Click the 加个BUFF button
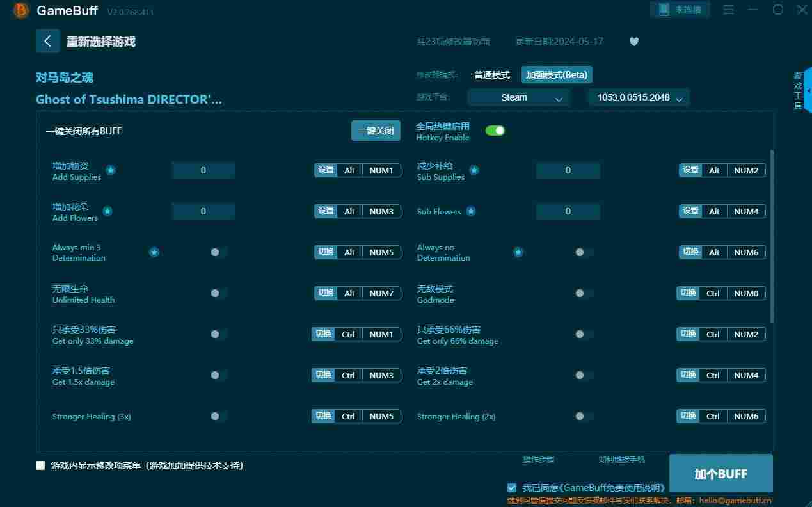The image size is (812, 507). 721,474
